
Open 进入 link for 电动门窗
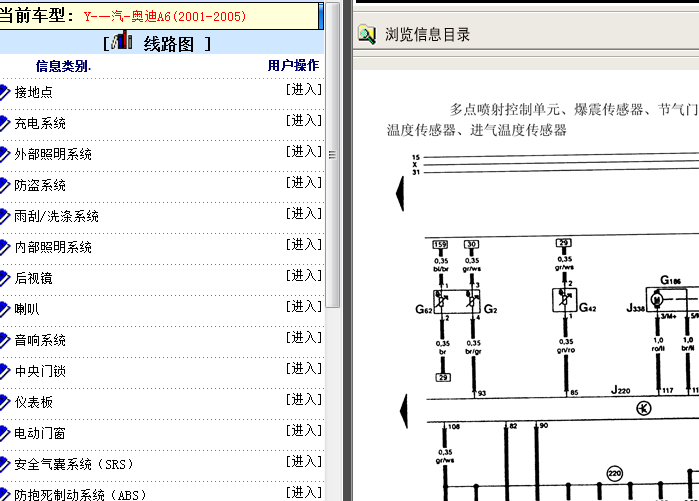304,430
